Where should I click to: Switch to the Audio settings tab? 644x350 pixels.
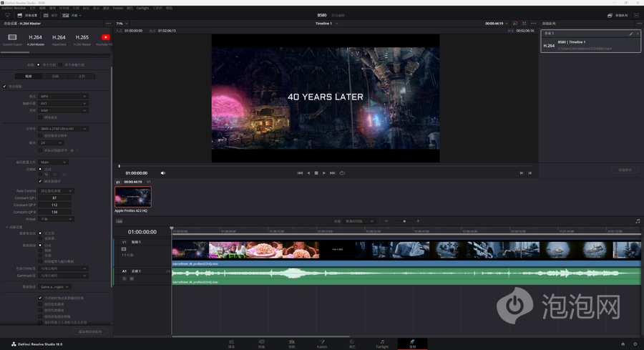point(55,76)
